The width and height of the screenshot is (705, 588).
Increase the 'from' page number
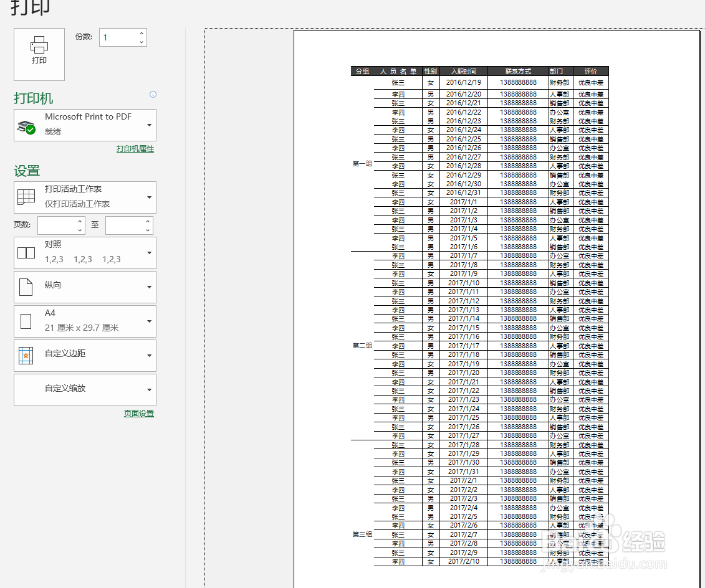pos(80,221)
